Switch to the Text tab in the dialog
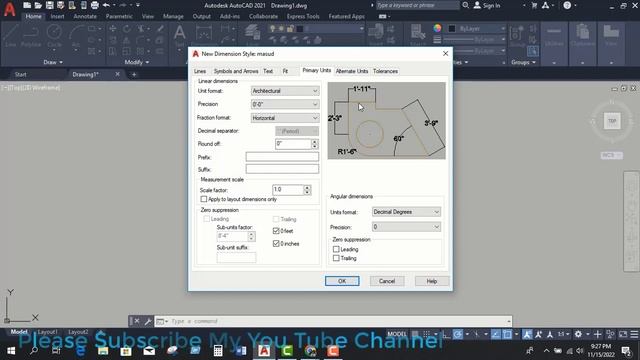 coord(268,71)
